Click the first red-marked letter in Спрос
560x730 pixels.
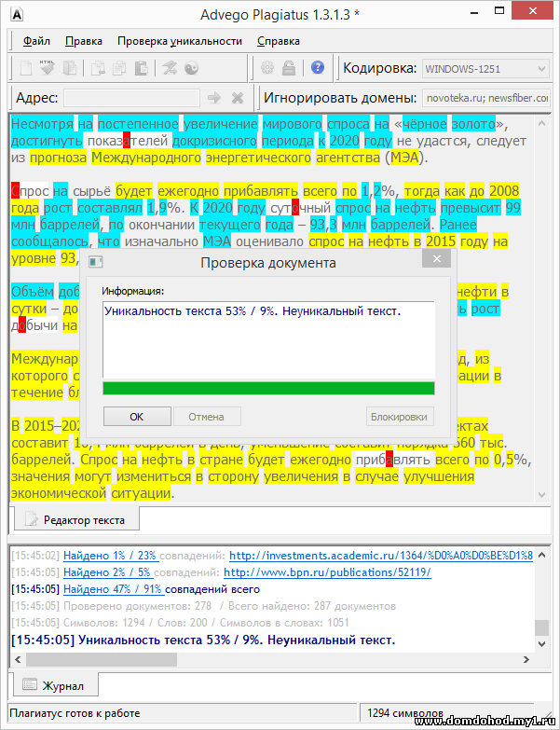pyautogui.click(x=15, y=191)
